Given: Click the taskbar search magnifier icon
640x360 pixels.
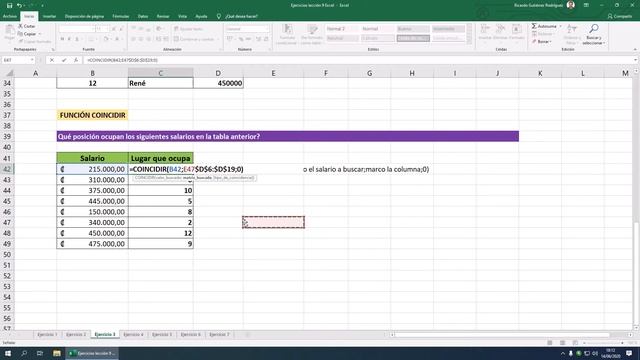Looking at the screenshot, I should tap(24, 353).
